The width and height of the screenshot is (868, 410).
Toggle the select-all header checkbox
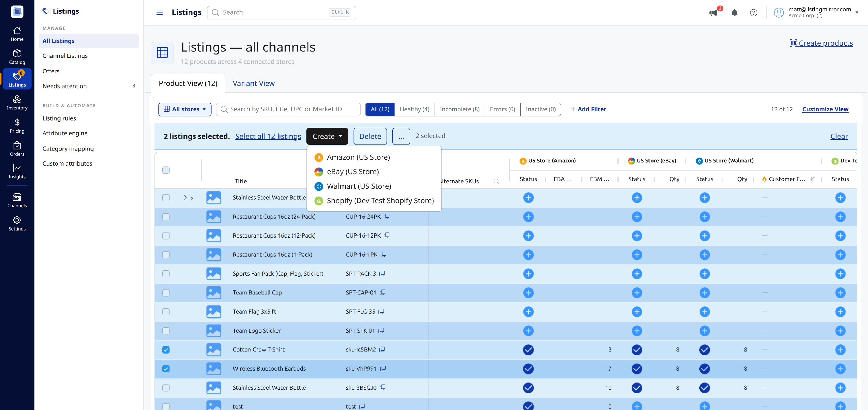(x=166, y=170)
